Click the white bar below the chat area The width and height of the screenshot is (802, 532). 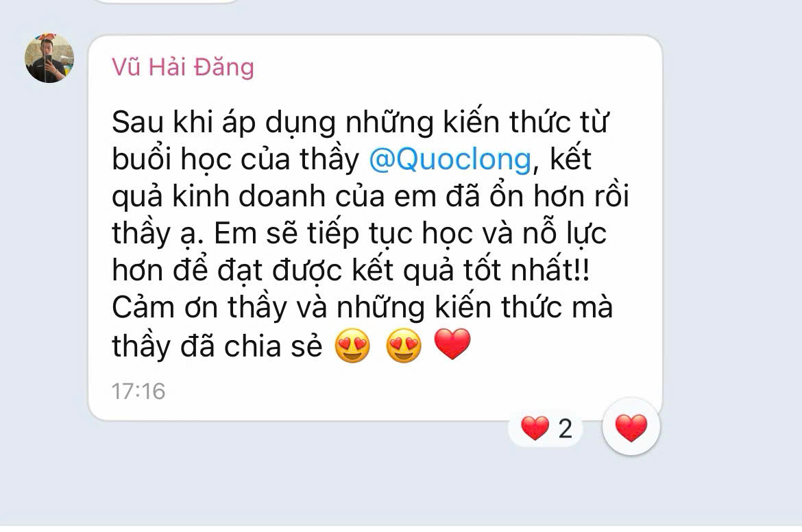pyautogui.click(x=401, y=529)
